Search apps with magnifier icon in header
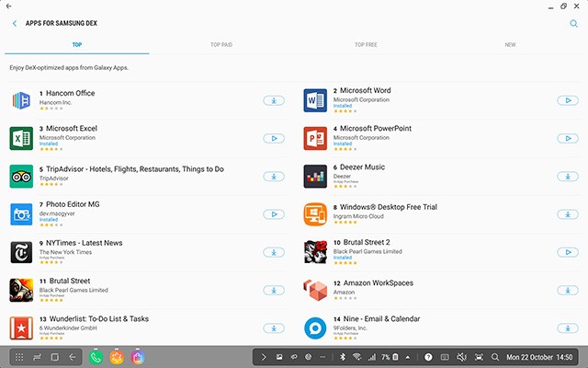This screenshot has width=588, height=368. click(x=573, y=24)
